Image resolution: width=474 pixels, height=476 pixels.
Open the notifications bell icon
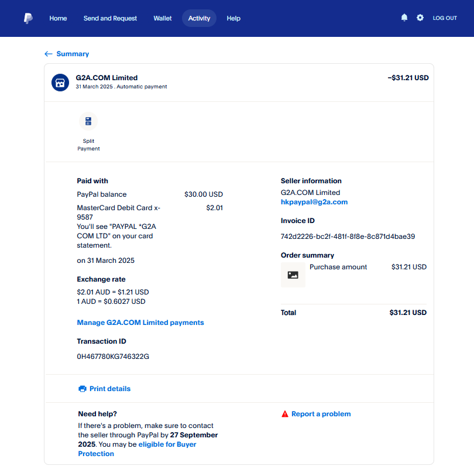click(x=404, y=18)
